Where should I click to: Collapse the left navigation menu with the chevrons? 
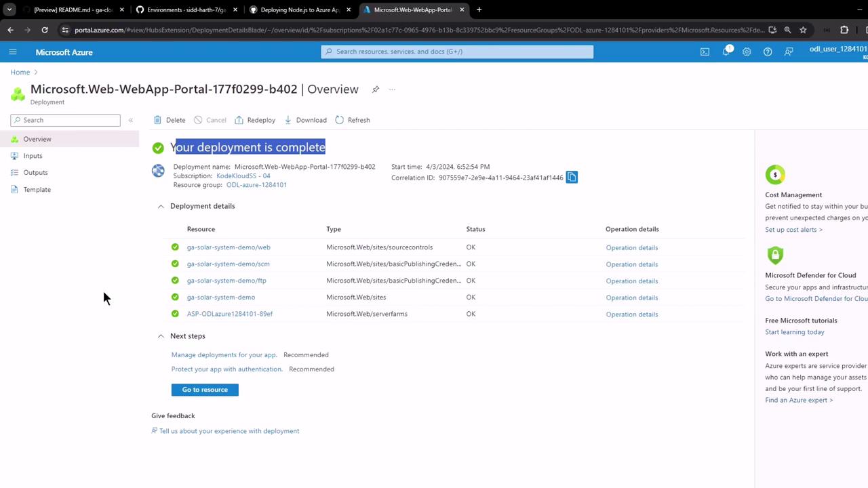(131, 120)
